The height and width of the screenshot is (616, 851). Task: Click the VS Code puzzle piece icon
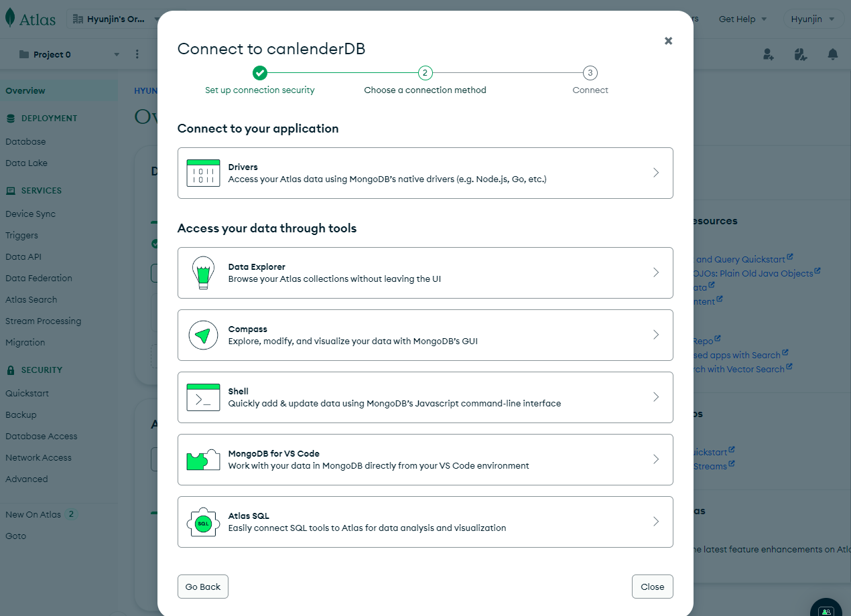[203, 459]
